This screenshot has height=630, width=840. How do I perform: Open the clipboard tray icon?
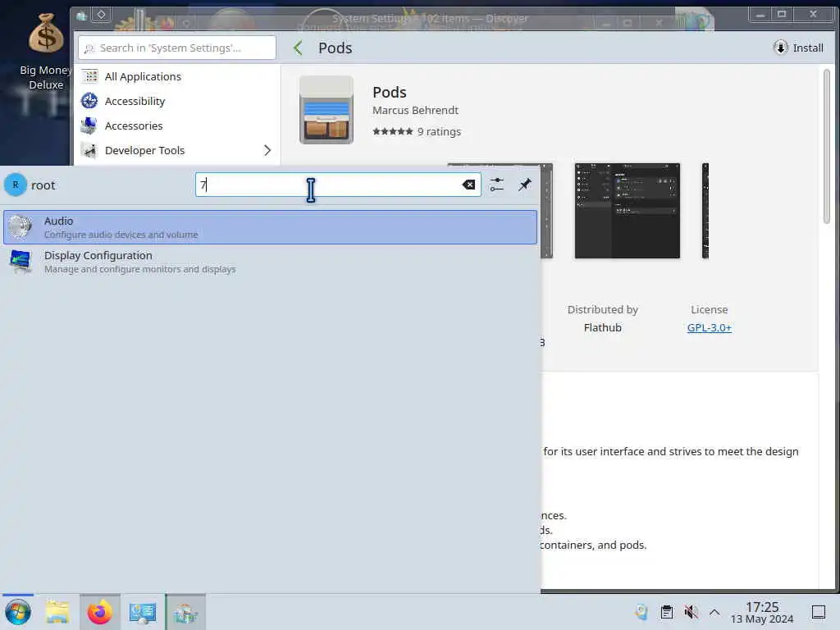coord(666,612)
